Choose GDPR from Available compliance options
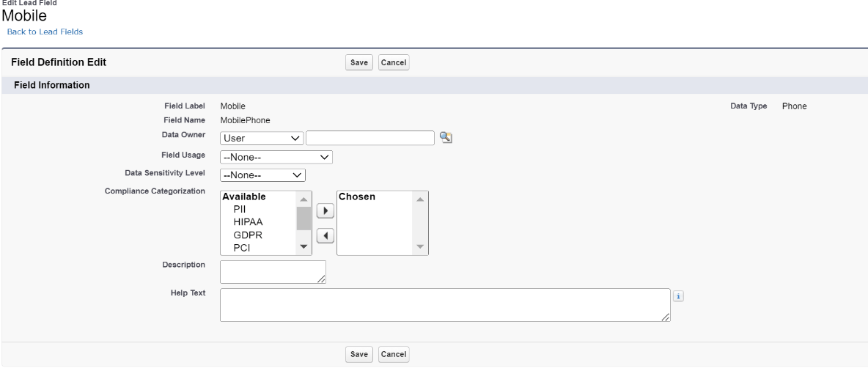868x371 pixels. pos(248,235)
